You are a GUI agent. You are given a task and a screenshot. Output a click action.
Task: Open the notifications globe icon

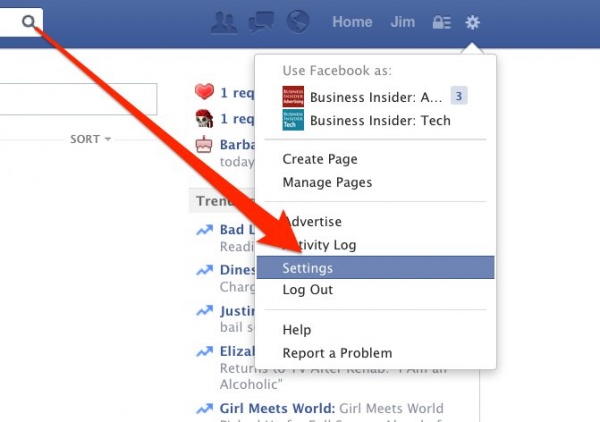coord(298,21)
